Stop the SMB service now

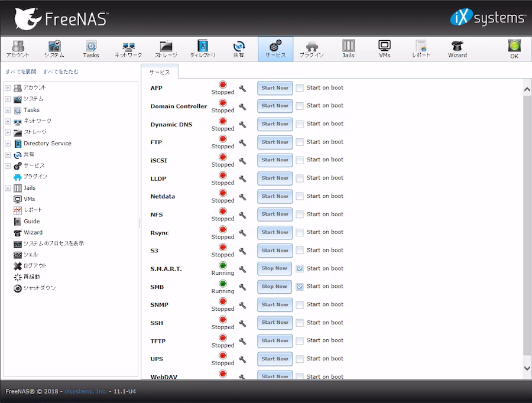274,287
